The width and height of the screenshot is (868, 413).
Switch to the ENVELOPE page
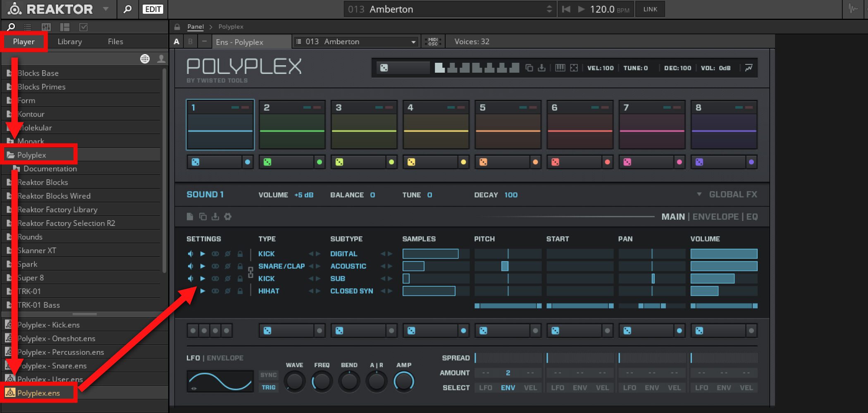(x=715, y=216)
